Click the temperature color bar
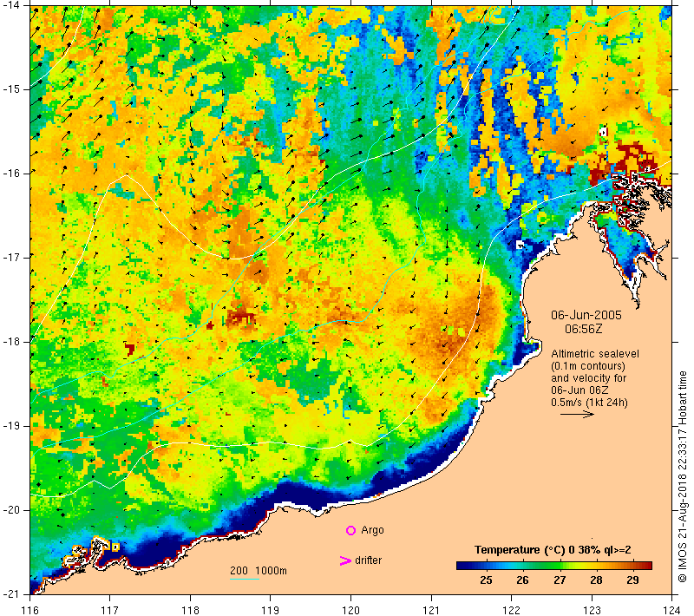 pos(554,565)
